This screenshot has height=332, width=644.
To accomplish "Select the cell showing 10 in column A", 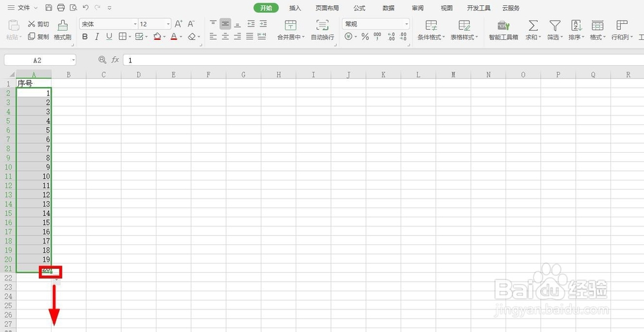I will point(33,176).
